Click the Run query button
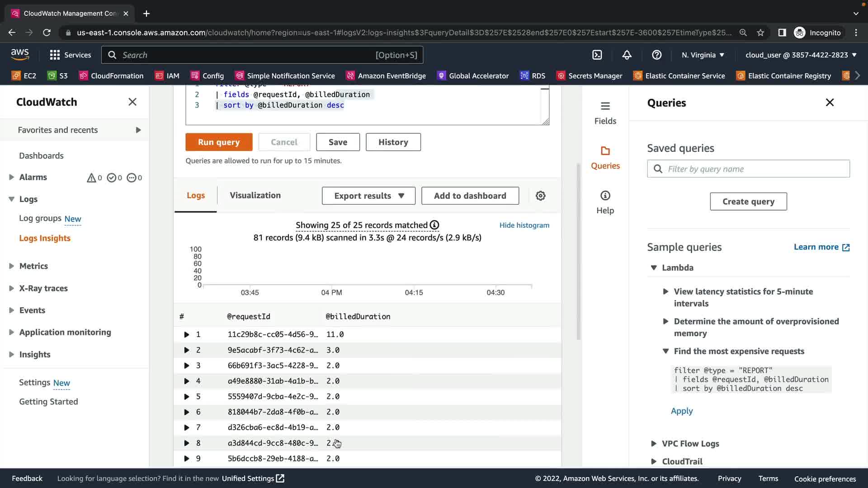The width and height of the screenshot is (868, 488). point(219,142)
